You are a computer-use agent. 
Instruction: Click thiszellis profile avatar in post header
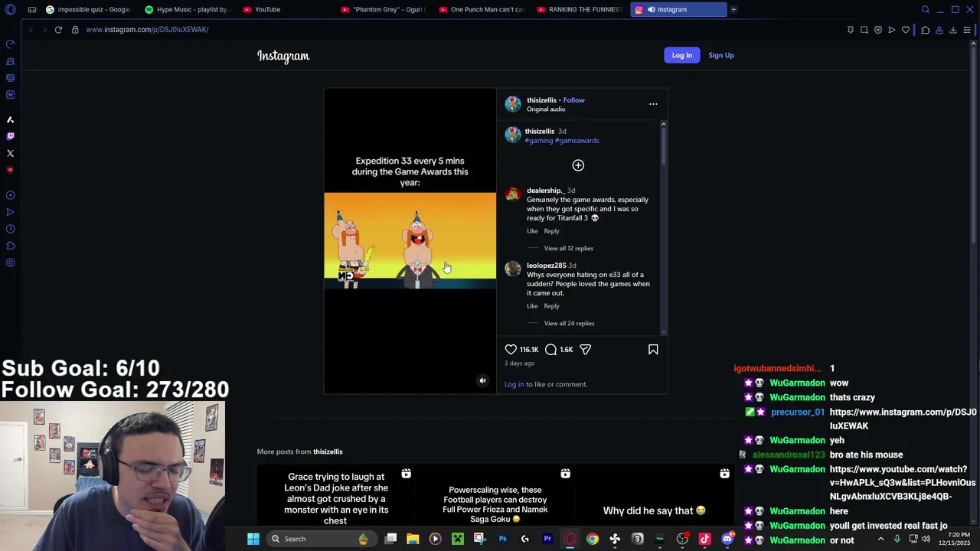[513, 104]
